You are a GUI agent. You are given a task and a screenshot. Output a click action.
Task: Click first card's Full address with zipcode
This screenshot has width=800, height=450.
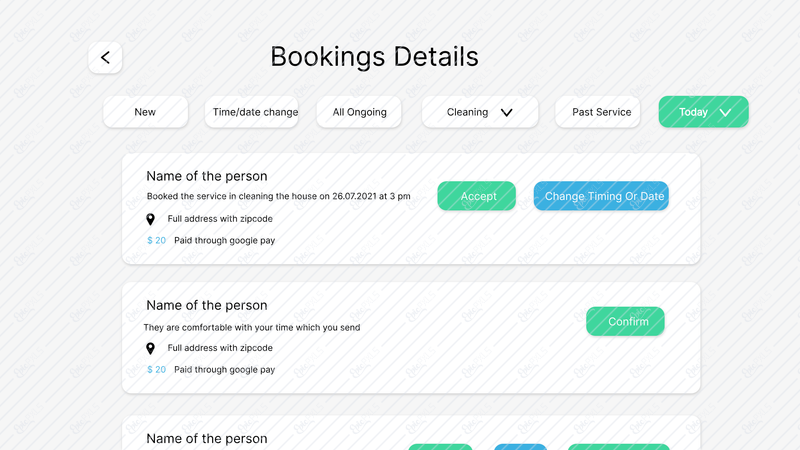coord(220,219)
